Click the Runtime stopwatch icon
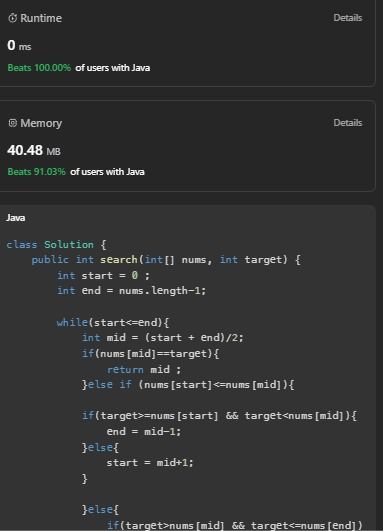Screen dimensions: 383x531 point(13,18)
